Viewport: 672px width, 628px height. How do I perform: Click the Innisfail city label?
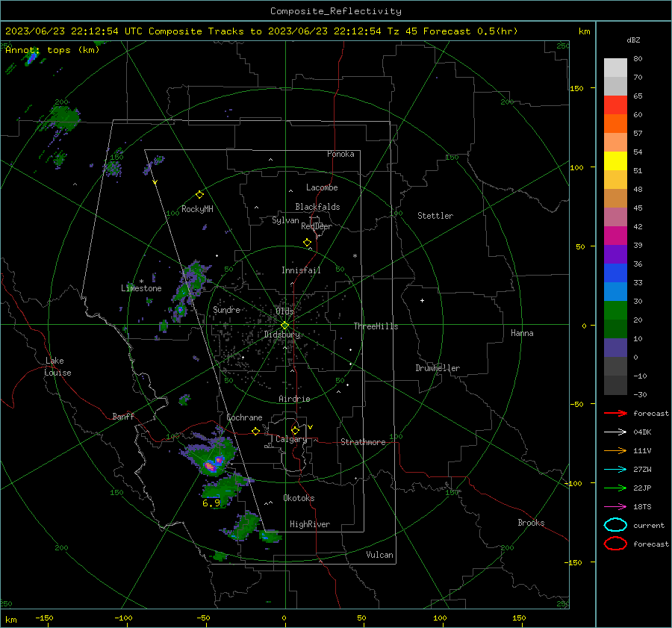pyautogui.click(x=301, y=270)
